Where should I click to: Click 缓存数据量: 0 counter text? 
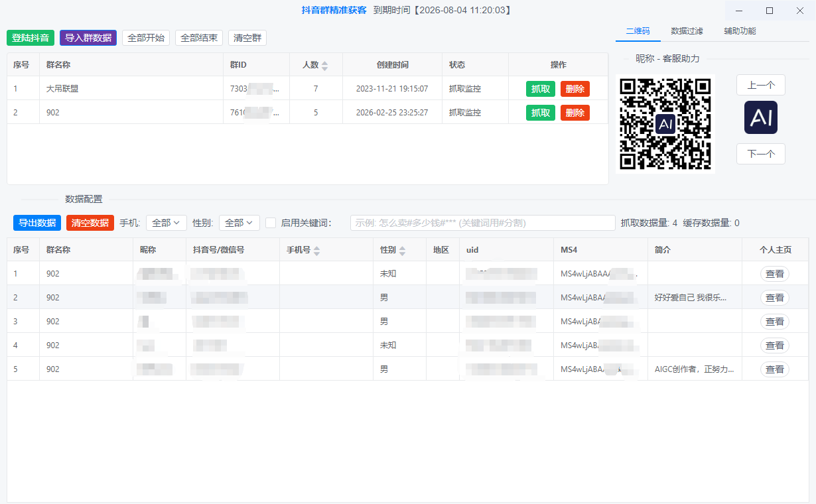coord(711,223)
